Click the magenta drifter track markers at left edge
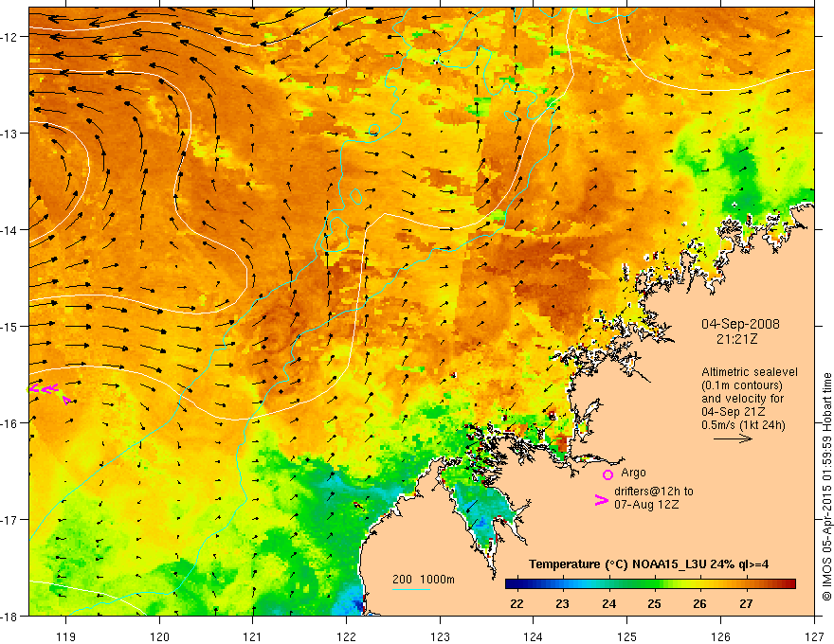Viewport: 834px width, 644px height. click(49, 392)
